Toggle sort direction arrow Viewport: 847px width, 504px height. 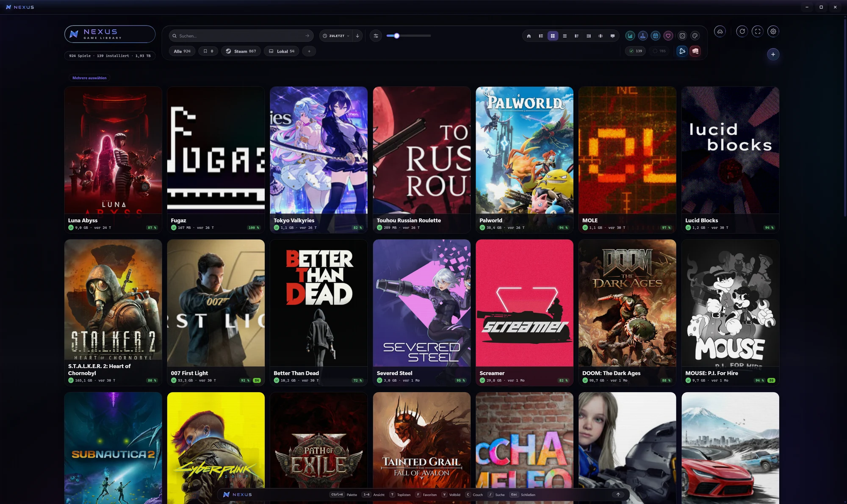point(357,36)
